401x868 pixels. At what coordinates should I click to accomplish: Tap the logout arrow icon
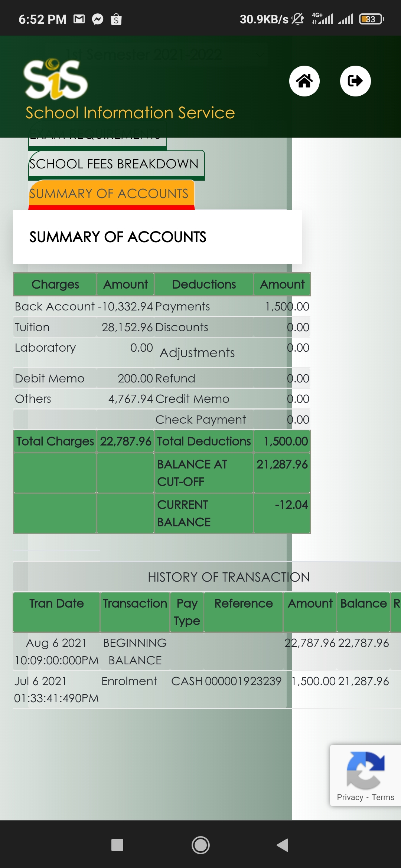tap(355, 81)
